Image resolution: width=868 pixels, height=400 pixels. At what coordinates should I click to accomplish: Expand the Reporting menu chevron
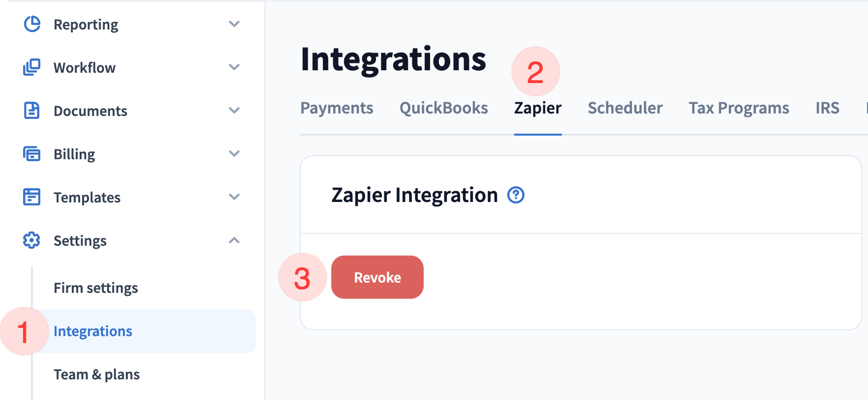[x=234, y=24]
